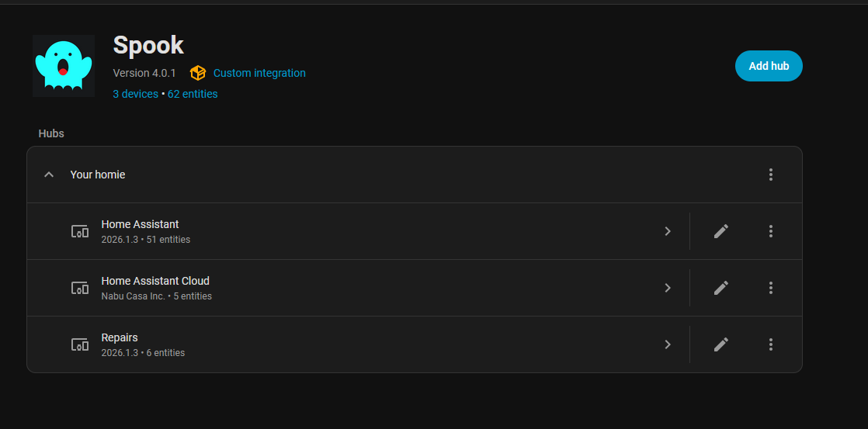Click the Add hub button
The image size is (868, 429).
click(x=769, y=66)
